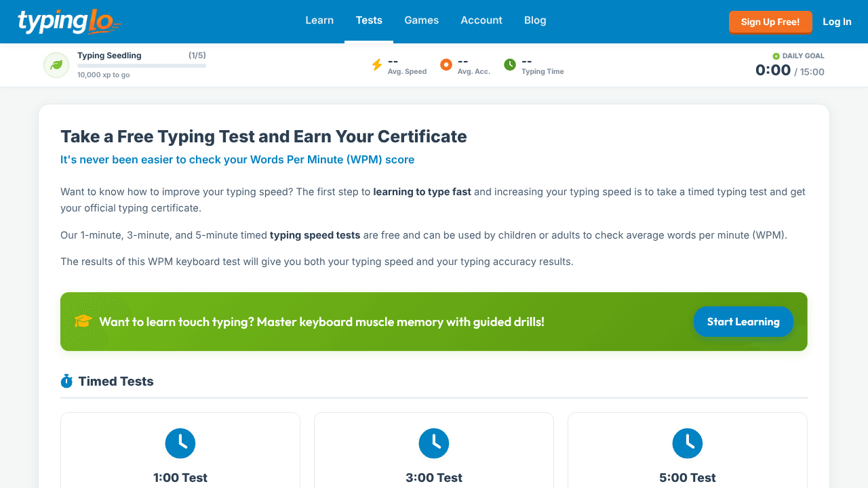Click the DAILY GOAL label
Screen dimensions: 868x488
804,56
